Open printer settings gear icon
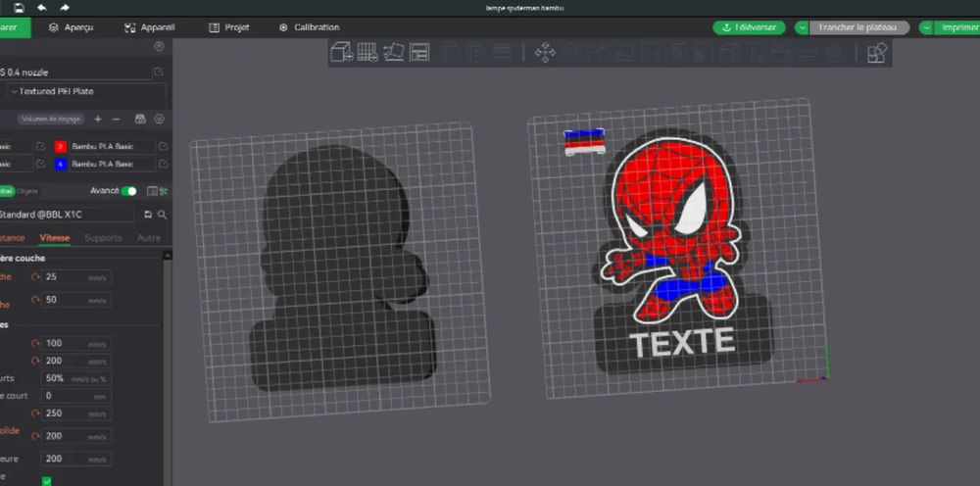Image resolution: width=980 pixels, height=486 pixels. (x=159, y=46)
